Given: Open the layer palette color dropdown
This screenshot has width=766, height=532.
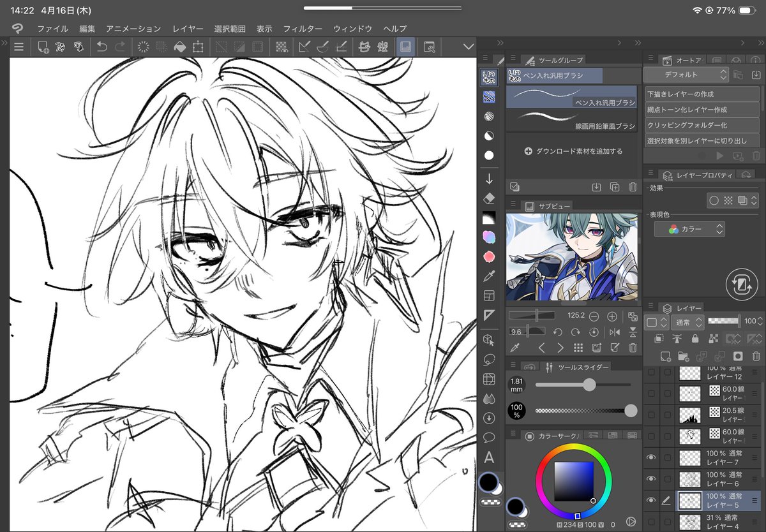Looking at the screenshot, I should [656, 322].
